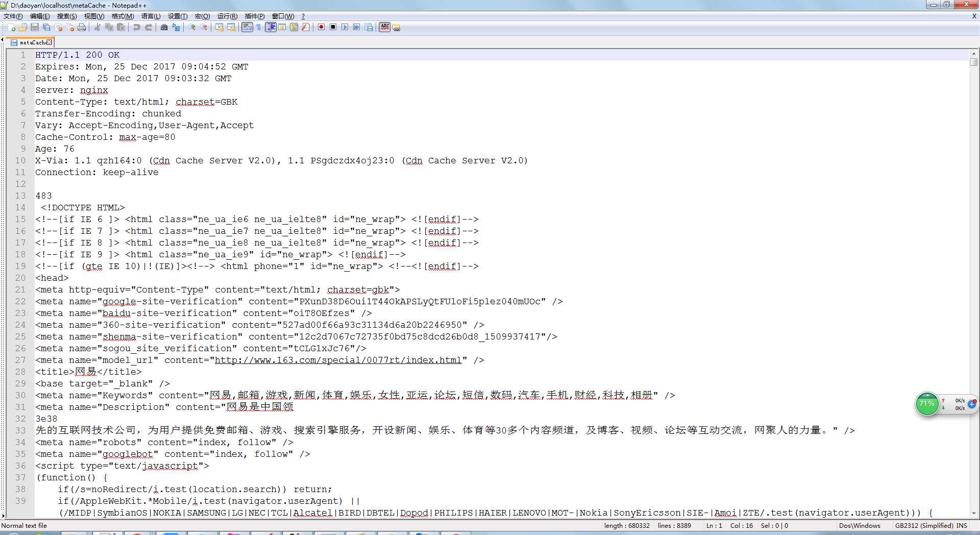Open the 搜索(S) Search menu
The image size is (980, 535).
click(x=67, y=16)
